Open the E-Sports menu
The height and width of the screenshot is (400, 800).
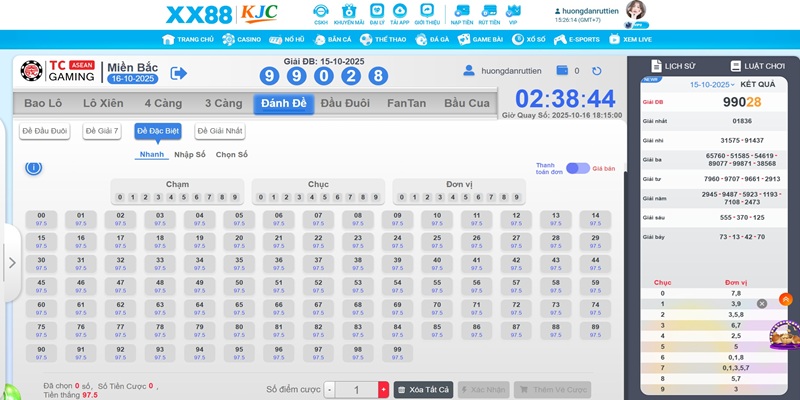(x=577, y=39)
